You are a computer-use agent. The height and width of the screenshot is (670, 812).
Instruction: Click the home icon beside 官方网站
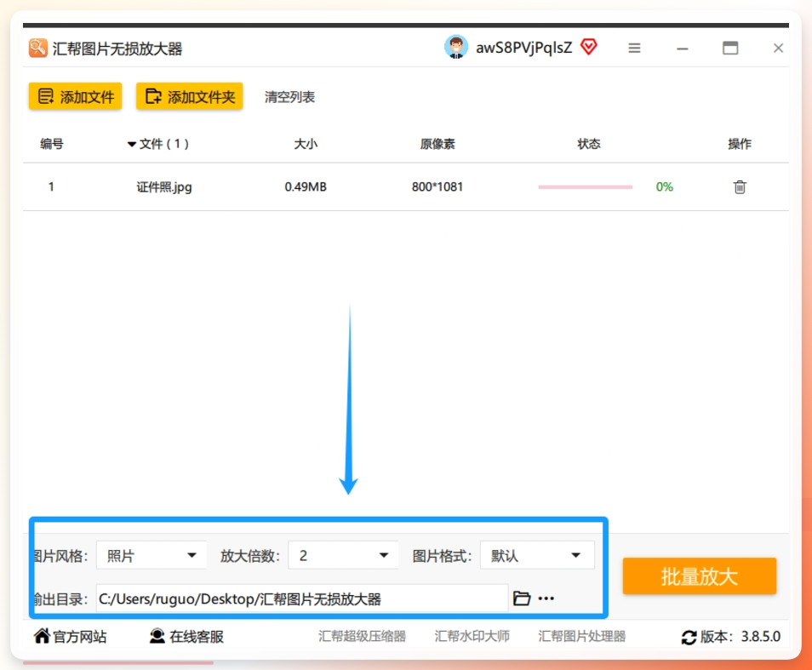(42, 636)
